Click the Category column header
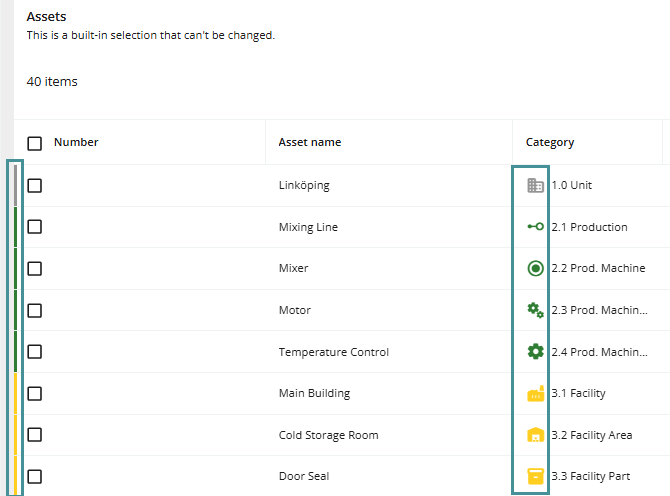 (549, 142)
